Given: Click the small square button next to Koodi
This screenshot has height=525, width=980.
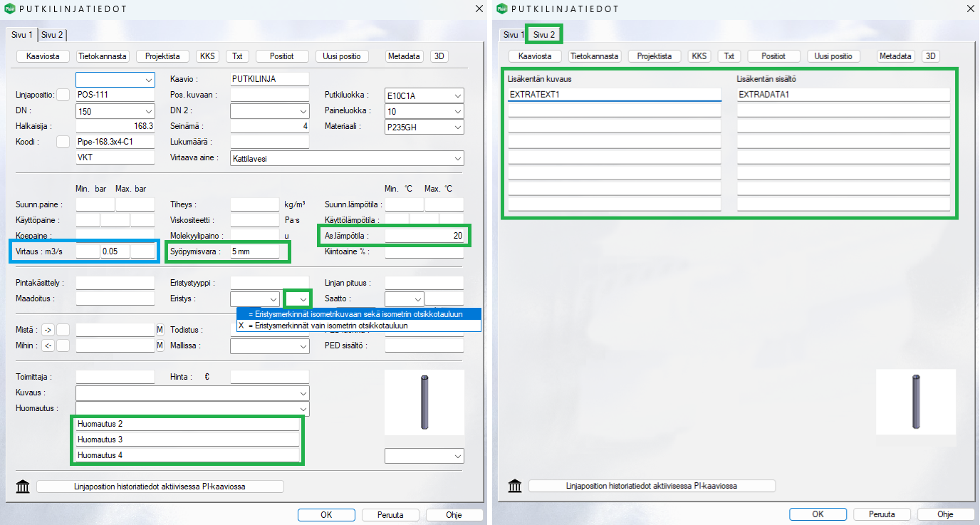Looking at the screenshot, I should [x=63, y=142].
